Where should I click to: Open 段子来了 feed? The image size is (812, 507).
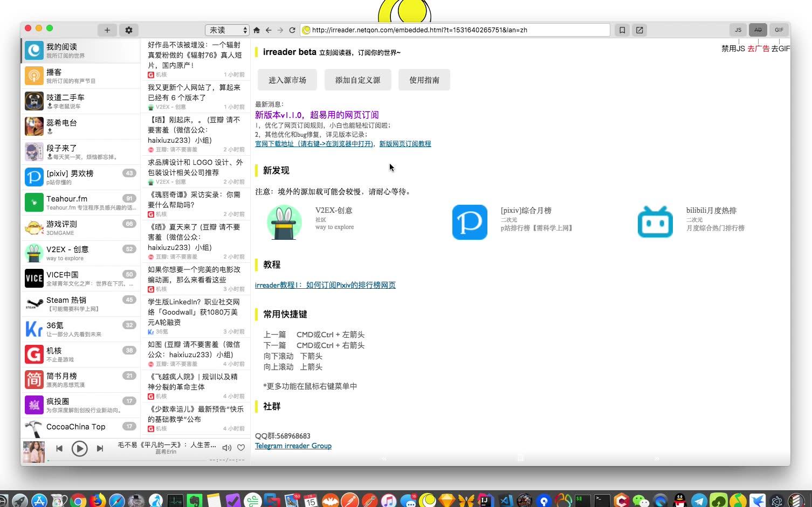pos(80,152)
